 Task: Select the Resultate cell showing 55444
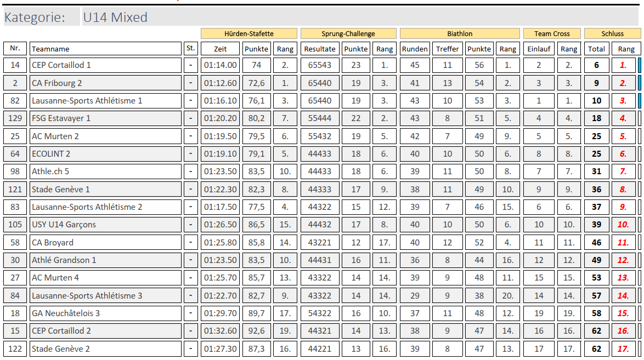[320, 118]
